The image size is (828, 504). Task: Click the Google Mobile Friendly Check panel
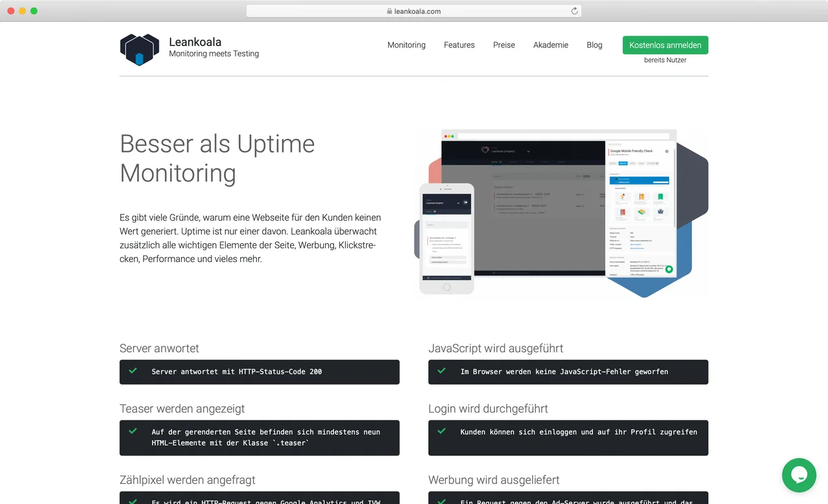point(640,208)
